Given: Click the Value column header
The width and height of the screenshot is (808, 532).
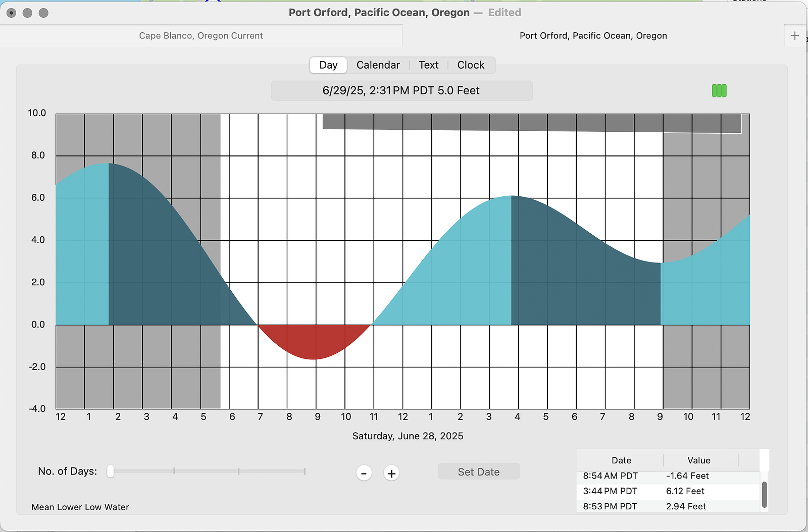Looking at the screenshot, I should [x=698, y=460].
